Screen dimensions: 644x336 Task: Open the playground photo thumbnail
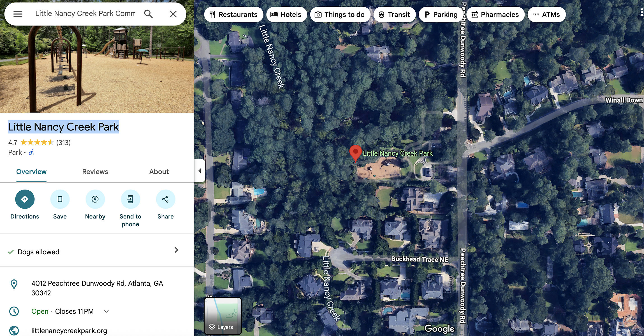click(x=97, y=69)
